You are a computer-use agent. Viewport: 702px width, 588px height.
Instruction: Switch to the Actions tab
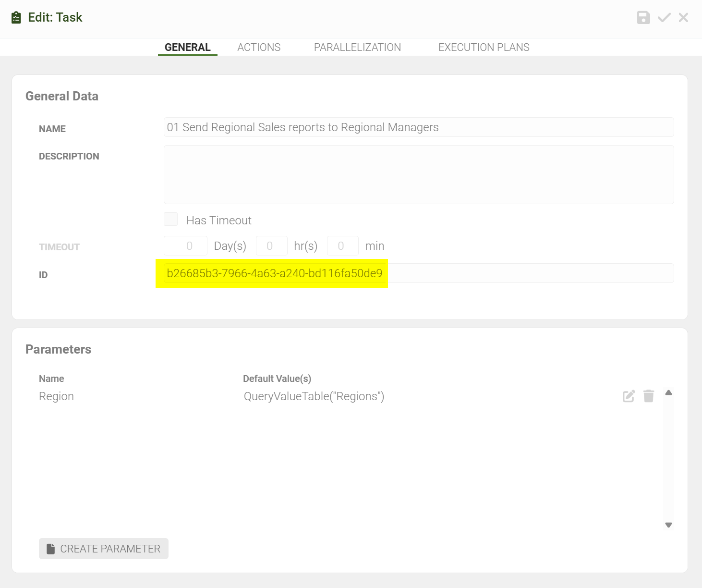pos(259,47)
